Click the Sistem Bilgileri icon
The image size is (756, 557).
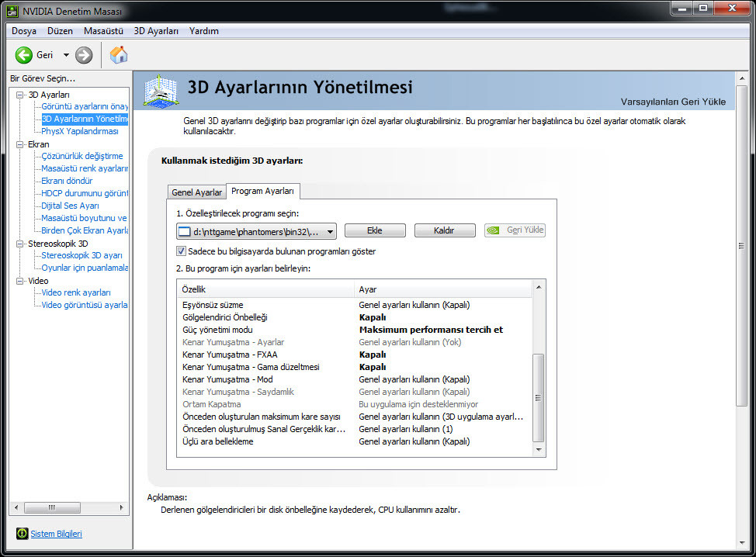23,534
